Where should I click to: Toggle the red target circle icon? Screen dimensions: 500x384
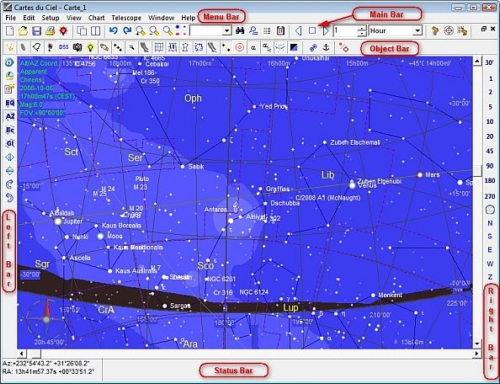(x=239, y=48)
